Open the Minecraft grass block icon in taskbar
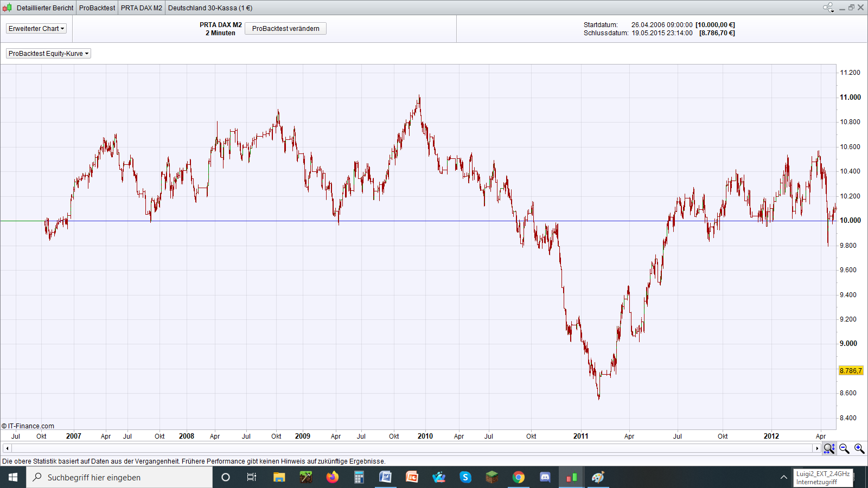The image size is (868, 488). (x=492, y=477)
